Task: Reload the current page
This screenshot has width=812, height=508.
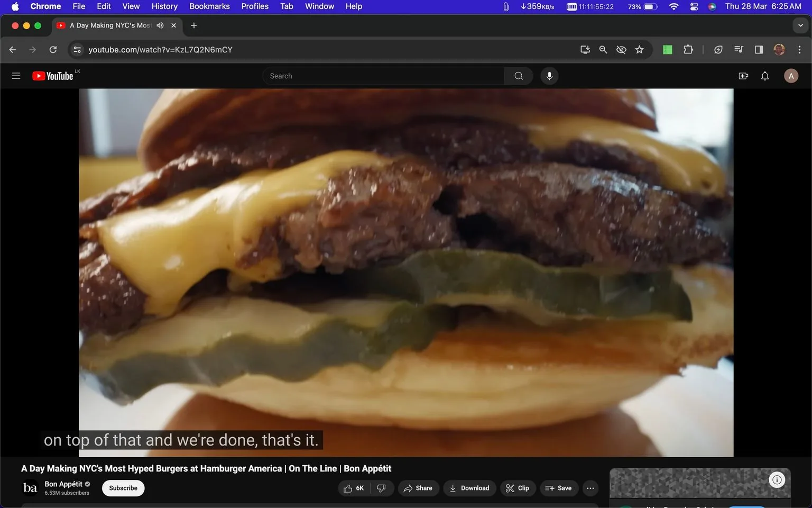Action: click(x=53, y=49)
